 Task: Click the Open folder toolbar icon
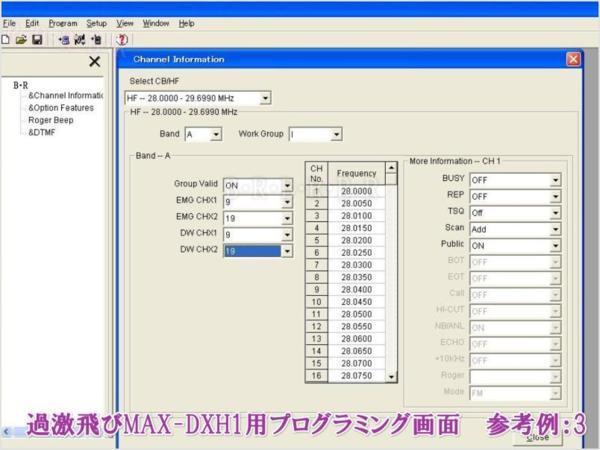tap(21, 39)
